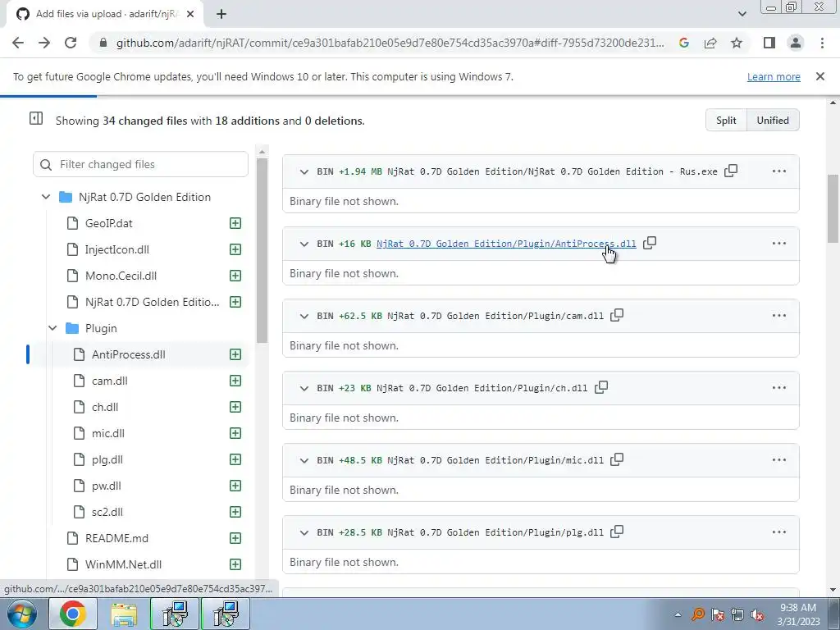
Task: Click added-file icon next to InjectIcon.dll
Action: (235, 249)
